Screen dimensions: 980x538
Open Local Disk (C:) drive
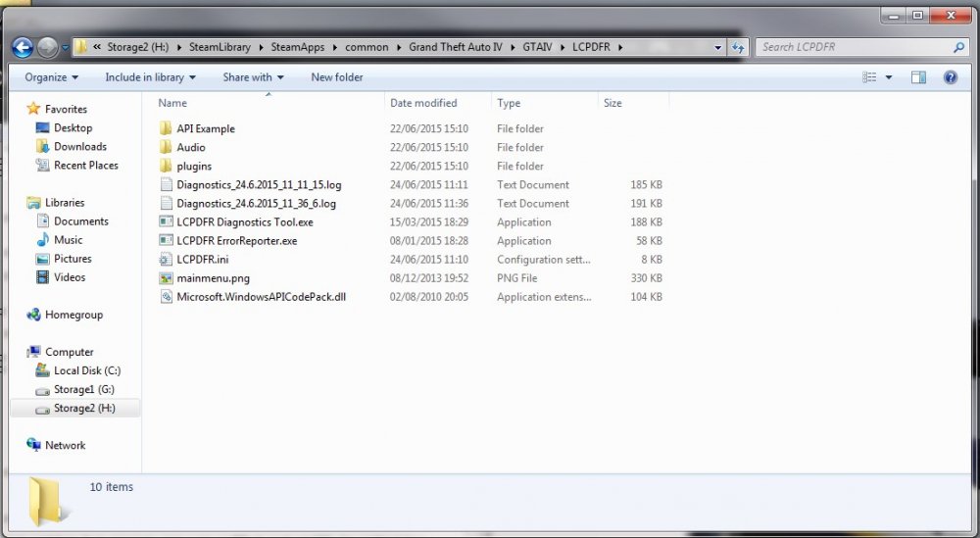click(x=87, y=370)
